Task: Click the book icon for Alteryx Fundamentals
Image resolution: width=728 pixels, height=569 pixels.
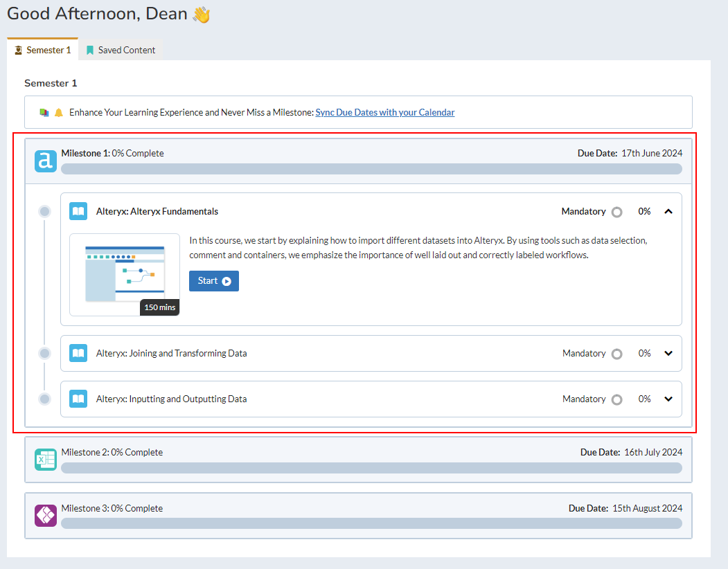Action: coord(78,211)
